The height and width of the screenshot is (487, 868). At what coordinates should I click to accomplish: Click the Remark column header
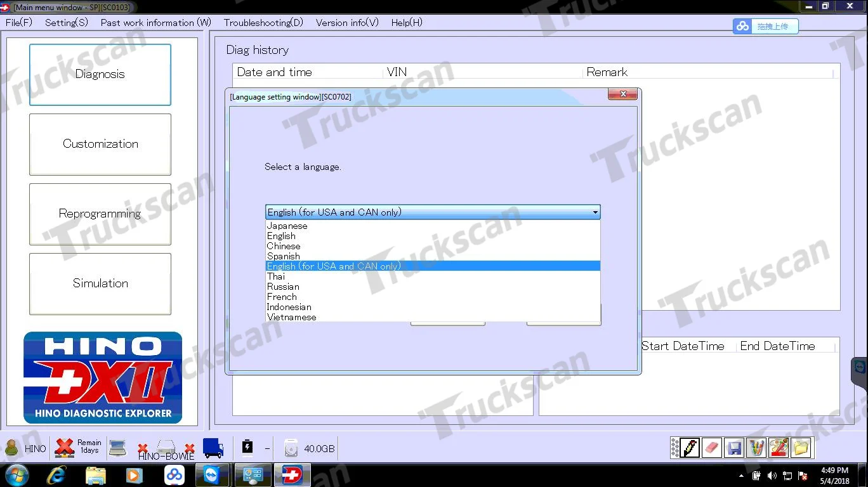708,72
